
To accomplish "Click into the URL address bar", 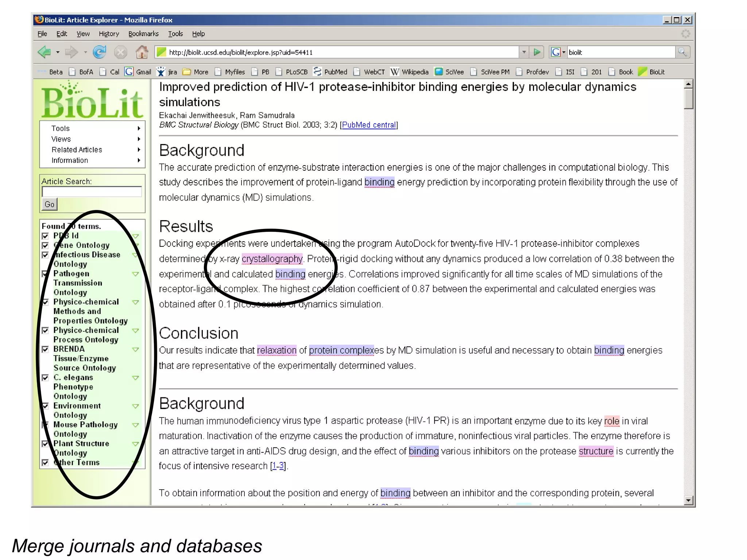I will click(x=337, y=52).
